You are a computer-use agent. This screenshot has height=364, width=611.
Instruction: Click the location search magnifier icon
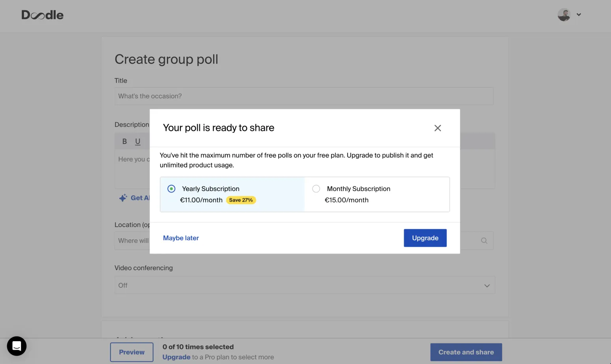click(x=484, y=241)
